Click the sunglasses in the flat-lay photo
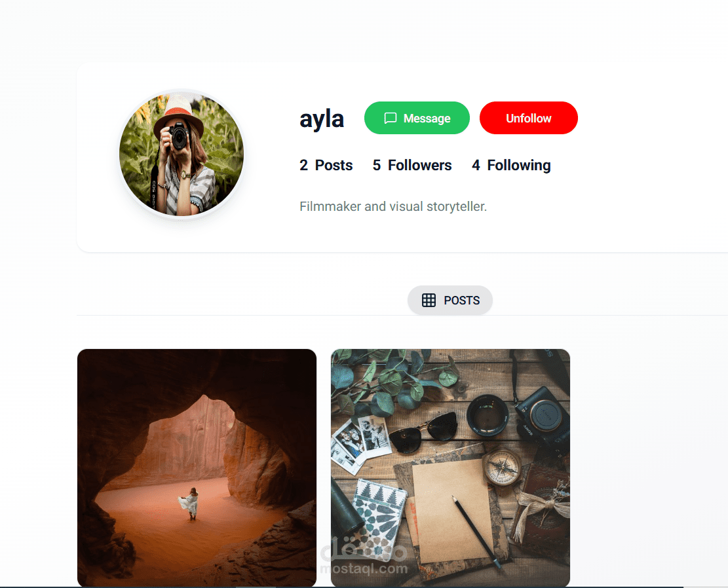 (423, 432)
